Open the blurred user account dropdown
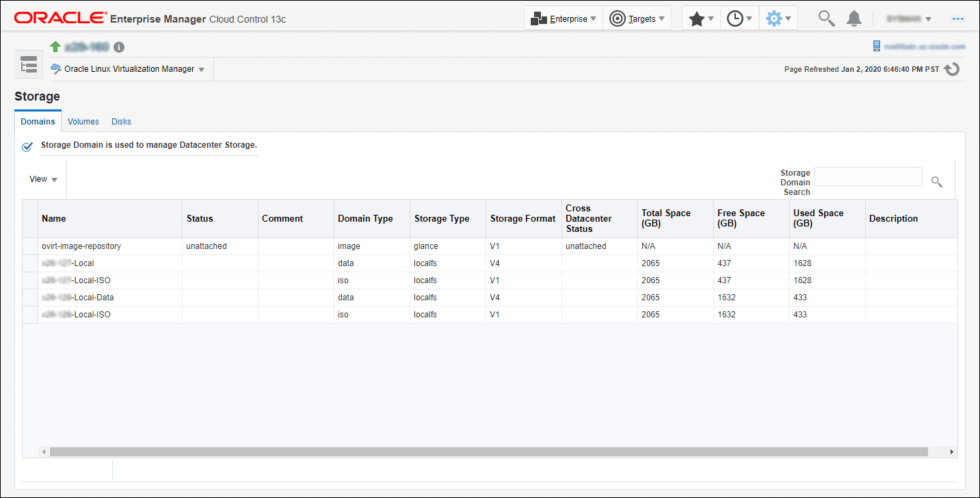This screenshot has height=498, width=980. 909,19
